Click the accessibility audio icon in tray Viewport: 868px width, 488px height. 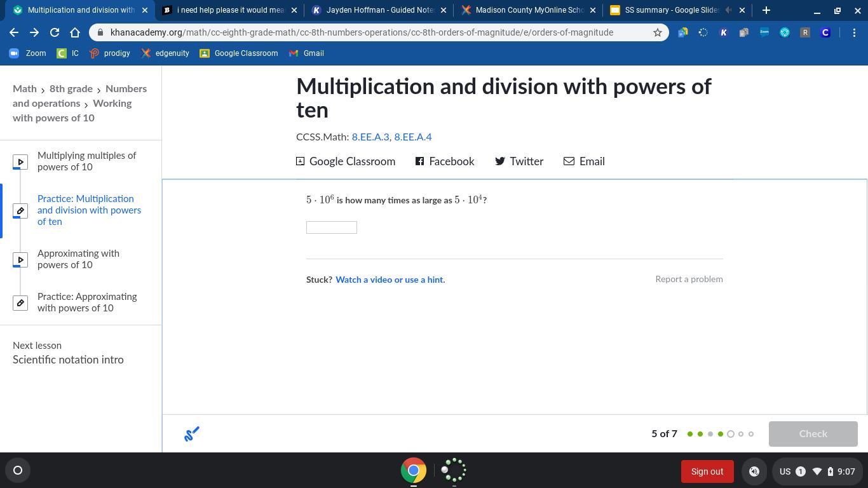(x=754, y=471)
